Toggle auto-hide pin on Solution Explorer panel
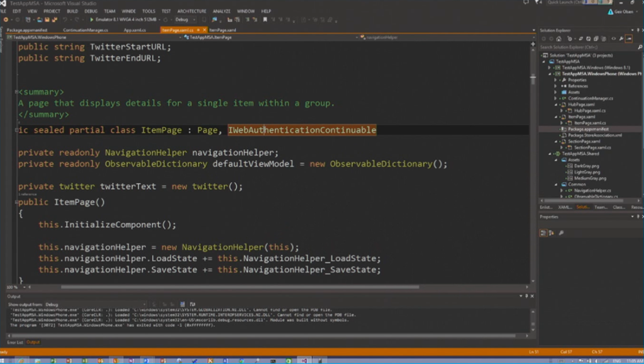 pyautogui.click(x=638, y=30)
